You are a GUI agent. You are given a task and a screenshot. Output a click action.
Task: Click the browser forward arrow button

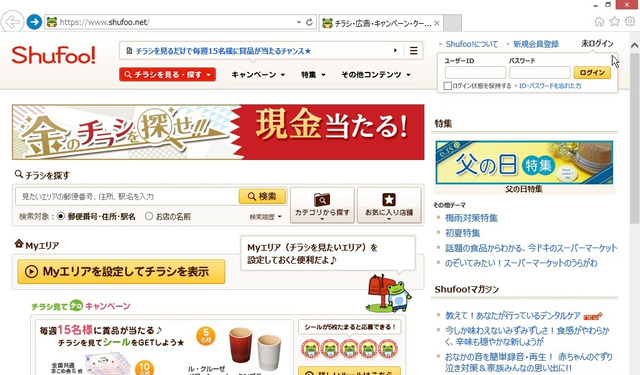tap(34, 22)
